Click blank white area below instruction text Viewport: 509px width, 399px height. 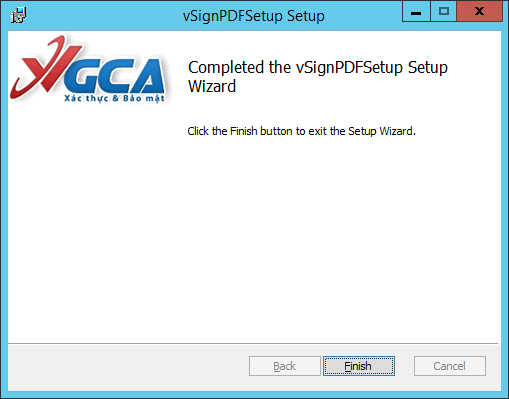333,233
